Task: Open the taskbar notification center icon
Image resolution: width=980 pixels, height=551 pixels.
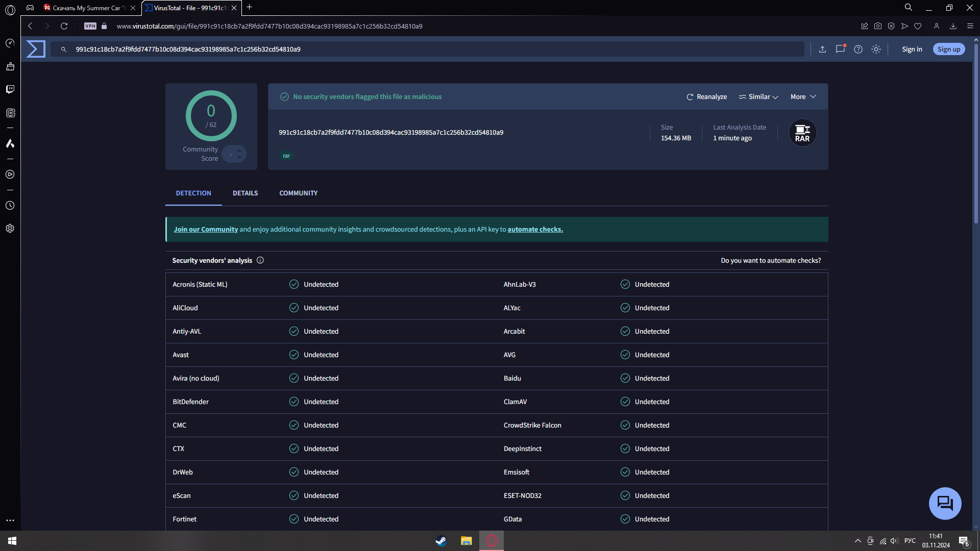Action: [964, 541]
